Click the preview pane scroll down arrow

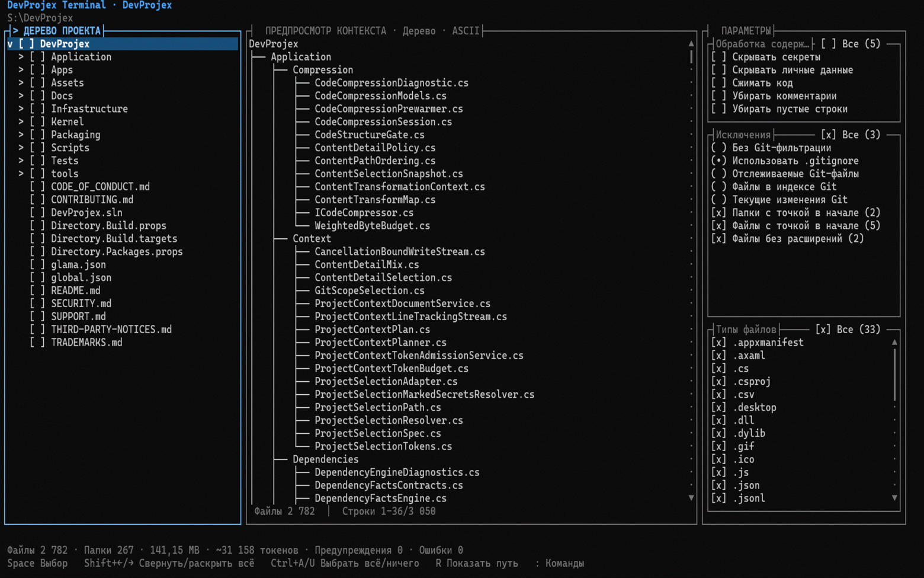pyautogui.click(x=691, y=498)
